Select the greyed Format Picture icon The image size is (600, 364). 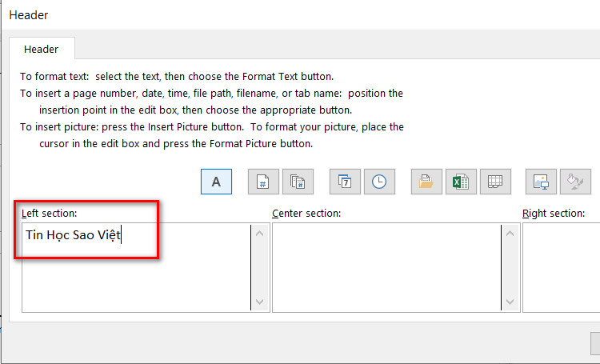[x=575, y=182]
